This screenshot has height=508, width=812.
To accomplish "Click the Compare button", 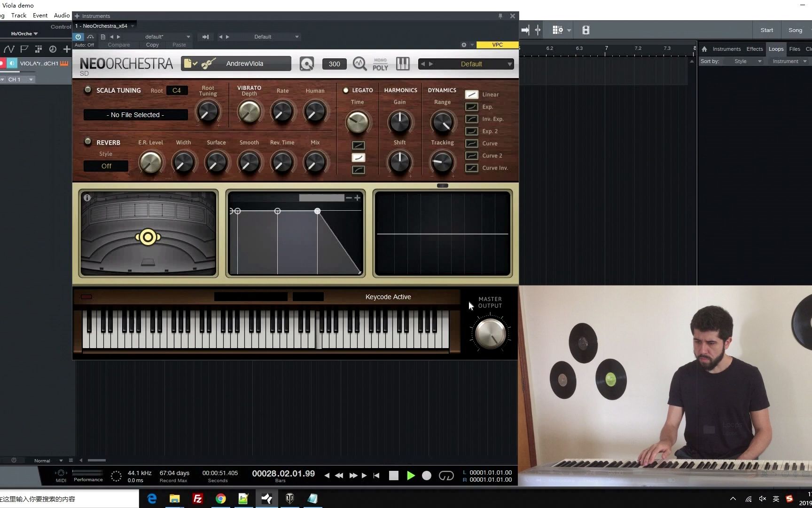I will click(118, 45).
